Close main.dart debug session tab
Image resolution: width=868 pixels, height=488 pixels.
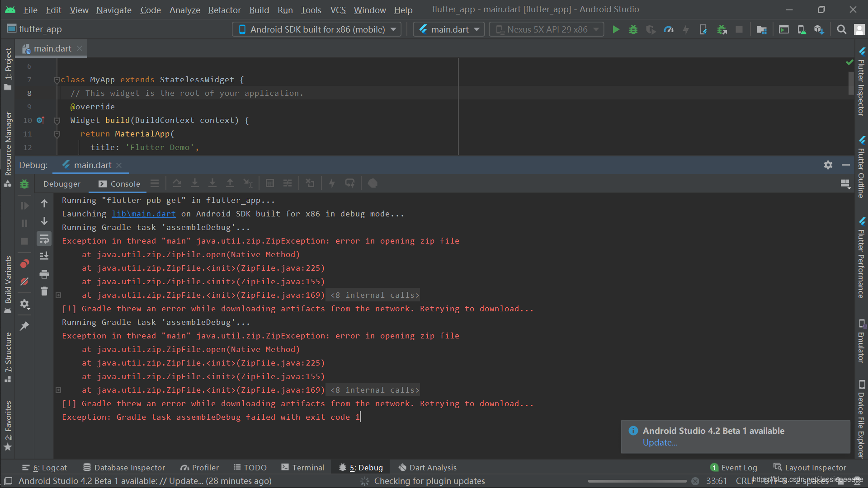119,165
